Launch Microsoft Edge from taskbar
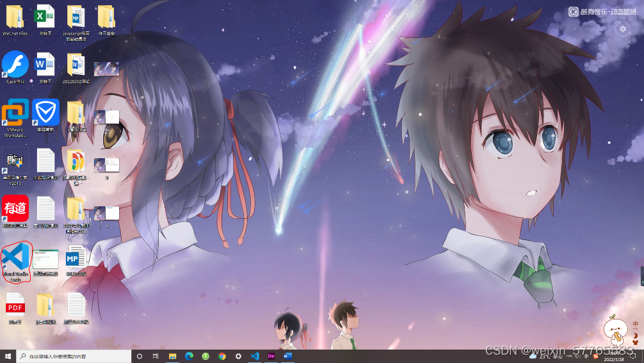This screenshot has width=644, height=363. (x=189, y=356)
